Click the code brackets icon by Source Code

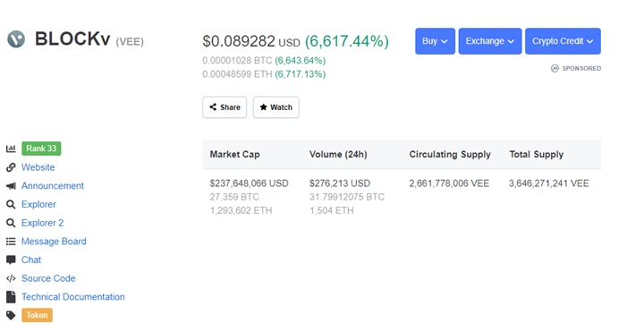(11, 278)
